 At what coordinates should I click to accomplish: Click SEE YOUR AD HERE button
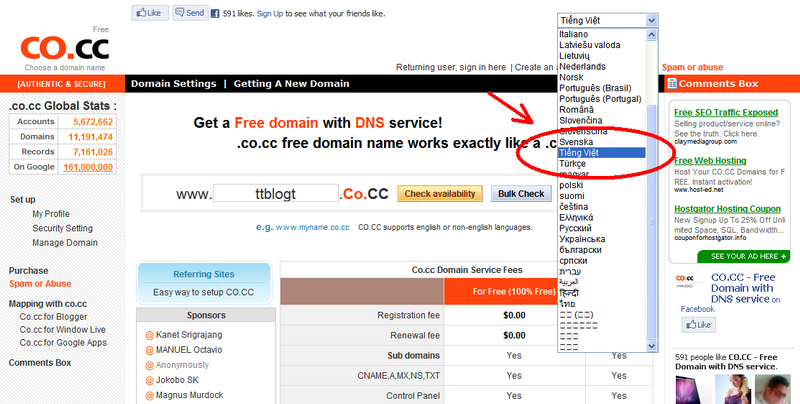coord(744,256)
